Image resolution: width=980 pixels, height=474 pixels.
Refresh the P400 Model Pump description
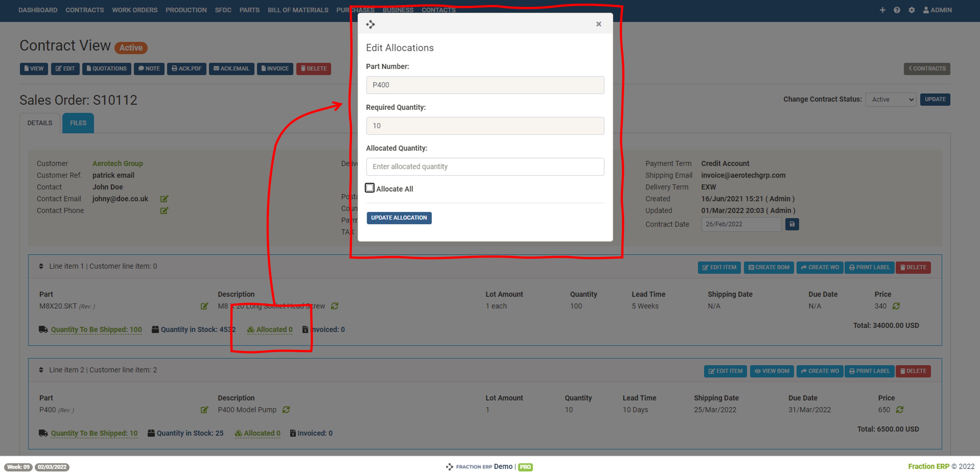point(286,410)
